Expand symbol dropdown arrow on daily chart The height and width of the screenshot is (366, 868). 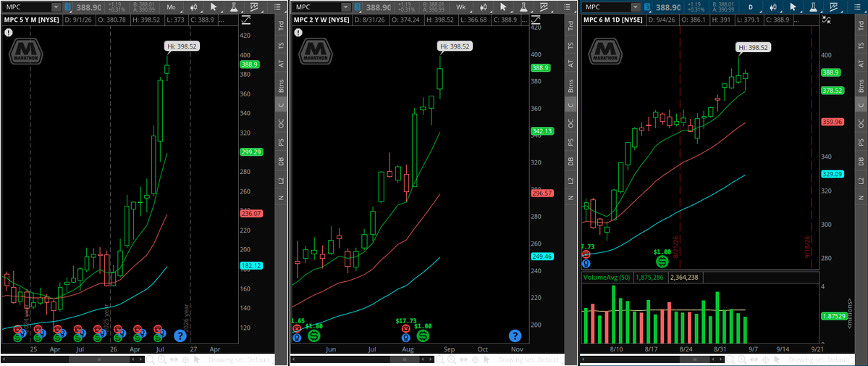pyautogui.click(x=636, y=7)
